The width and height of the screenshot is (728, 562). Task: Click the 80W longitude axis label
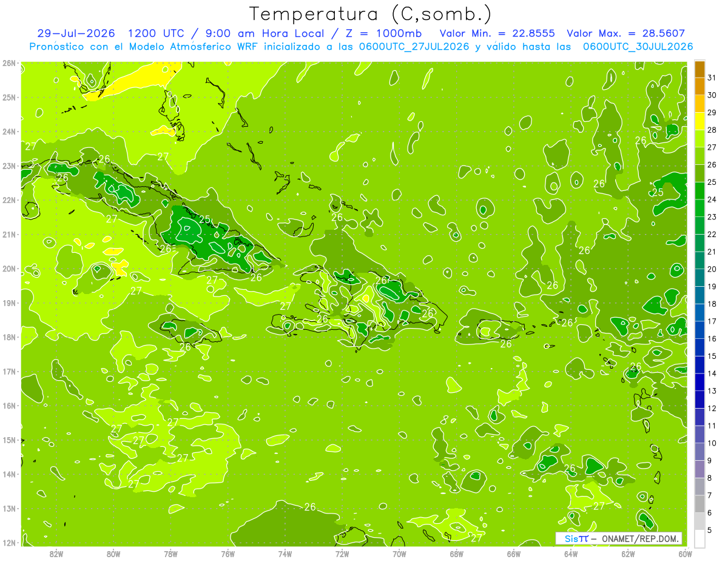point(113,554)
